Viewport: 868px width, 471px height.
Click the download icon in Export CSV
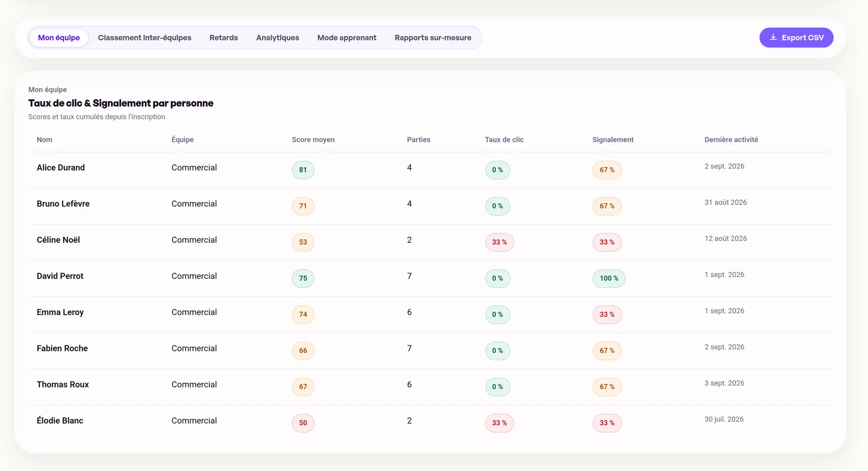(773, 37)
